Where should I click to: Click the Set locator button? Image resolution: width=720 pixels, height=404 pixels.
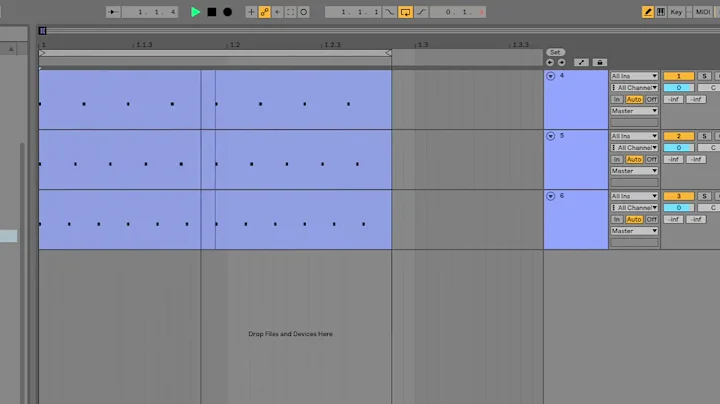555,52
